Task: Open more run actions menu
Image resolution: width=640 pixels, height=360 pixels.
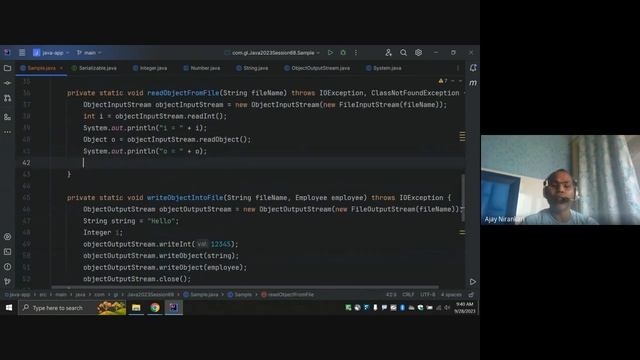Action: coord(356,53)
